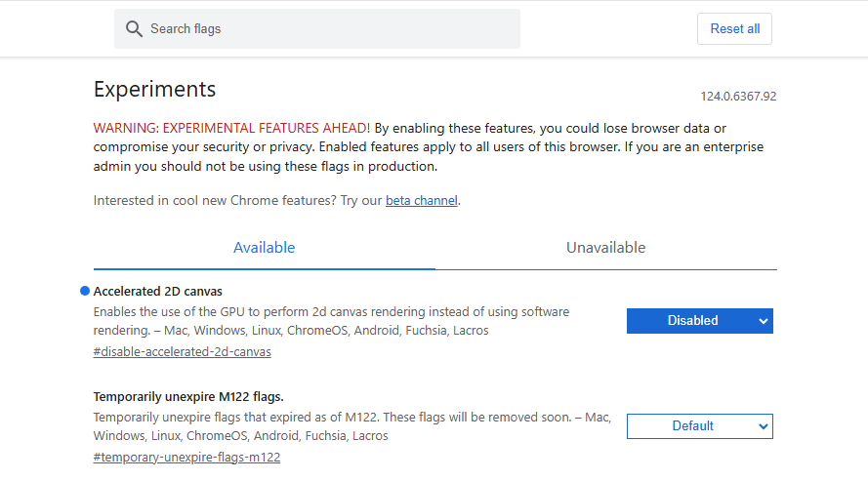Click the Accelerated 2D canvas description text

(331, 321)
